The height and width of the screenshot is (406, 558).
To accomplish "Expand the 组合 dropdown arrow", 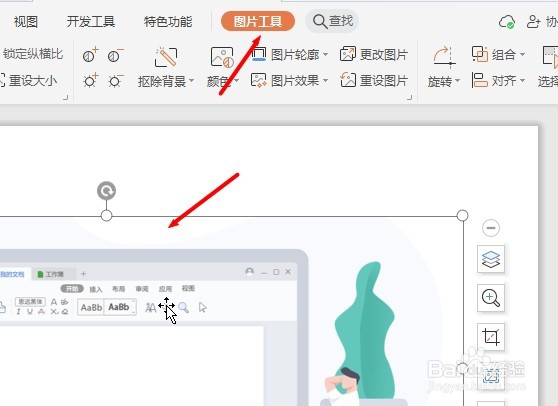I will pos(522,54).
